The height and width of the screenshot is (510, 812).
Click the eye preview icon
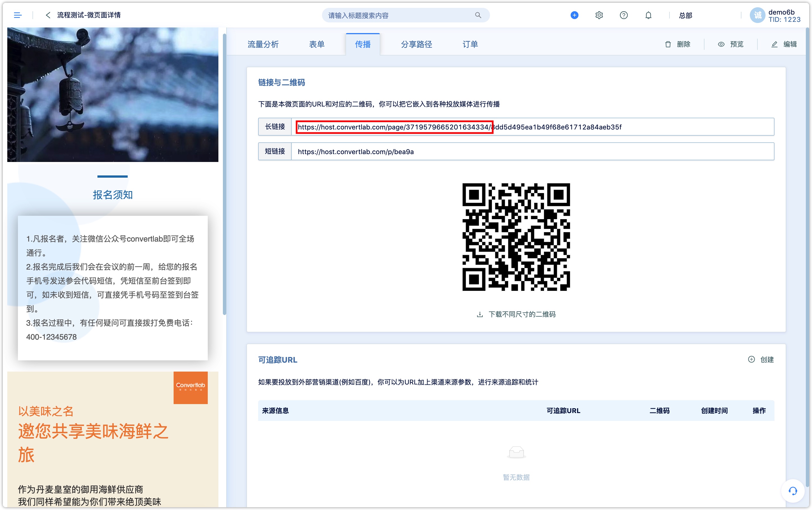click(x=721, y=44)
